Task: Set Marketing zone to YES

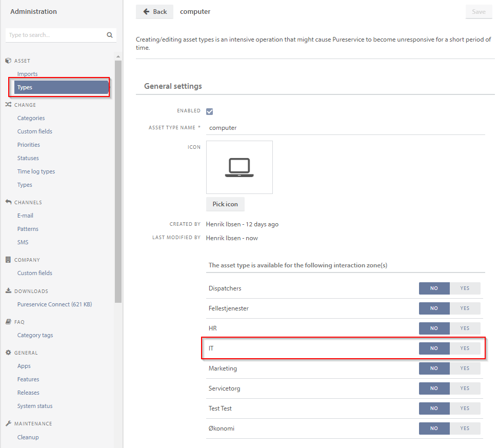Action: pyautogui.click(x=465, y=368)
